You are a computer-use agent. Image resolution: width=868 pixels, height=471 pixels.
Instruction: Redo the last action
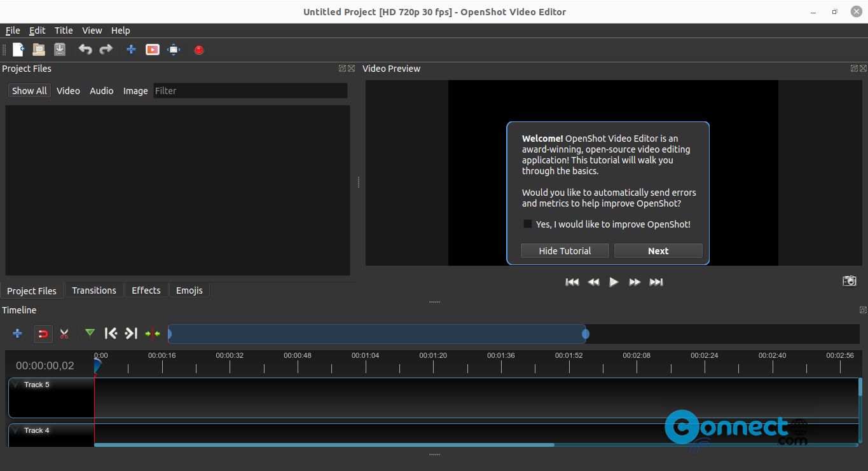click(x=106, y=50)
